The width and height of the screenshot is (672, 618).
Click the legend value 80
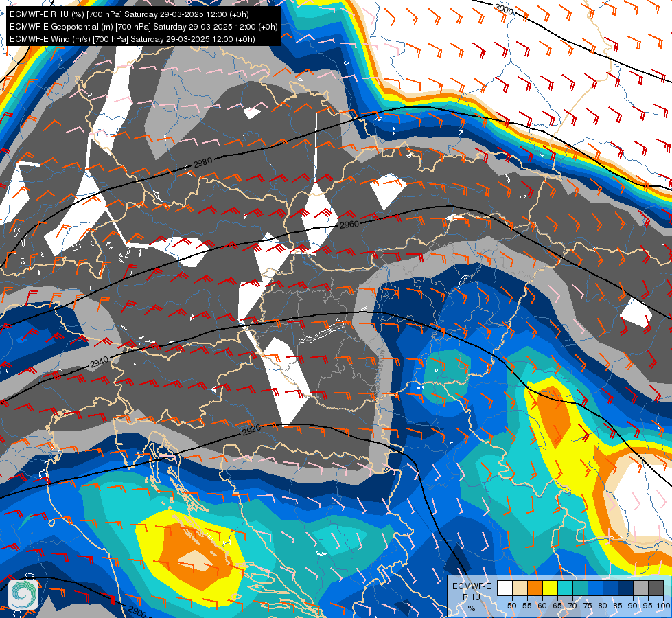603,606
